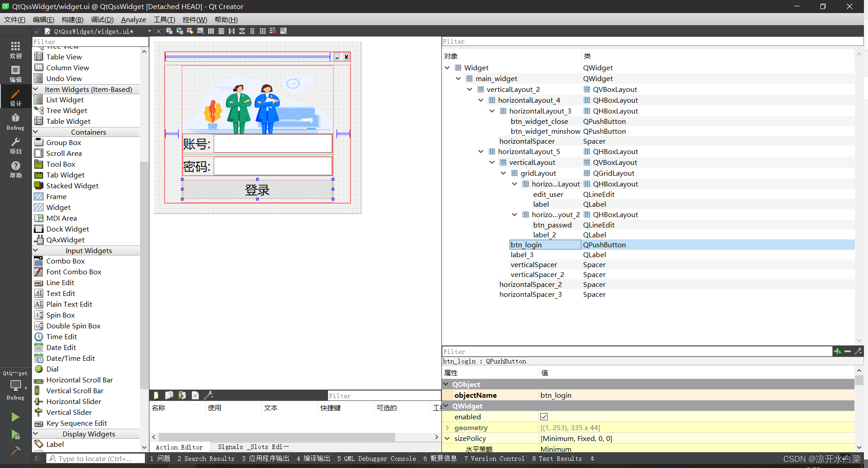Image resolution: width=868 pixels, height=468 pixels.
Task: Toggle the enabled property checkbox
Action: [544, 417]
